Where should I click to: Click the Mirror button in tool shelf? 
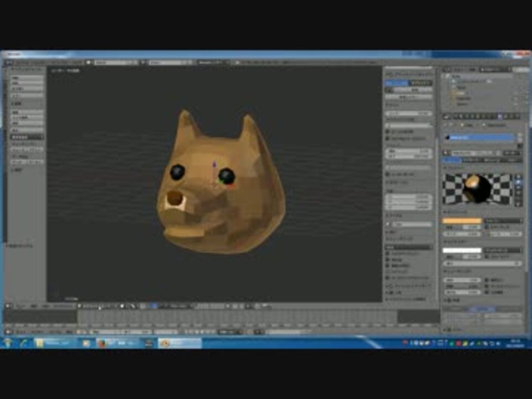click(27, 96)
